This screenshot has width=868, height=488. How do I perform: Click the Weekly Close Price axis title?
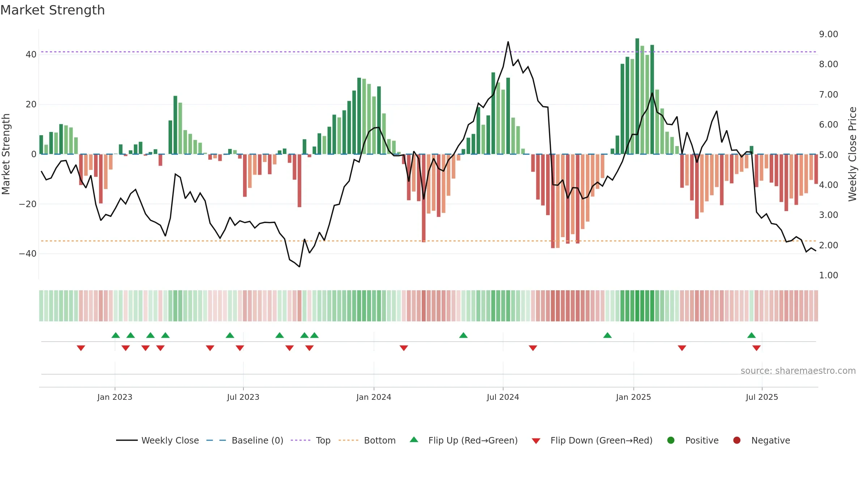pos(852,154)
